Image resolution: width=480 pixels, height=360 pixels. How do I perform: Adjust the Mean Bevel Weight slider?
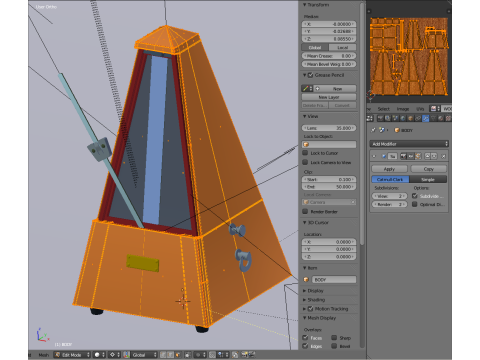click(329, 64)
